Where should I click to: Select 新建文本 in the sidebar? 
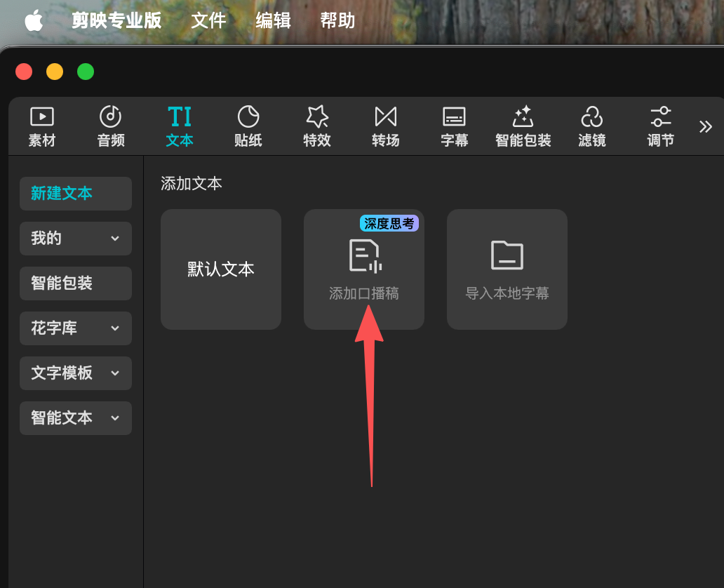pos(76,194)
